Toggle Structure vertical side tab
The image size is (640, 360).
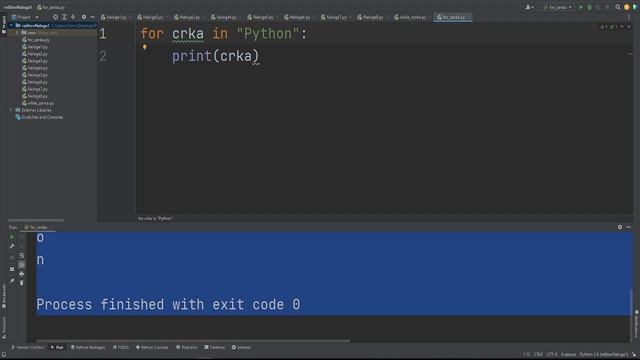pyautogui.click(x=4, y=327)
